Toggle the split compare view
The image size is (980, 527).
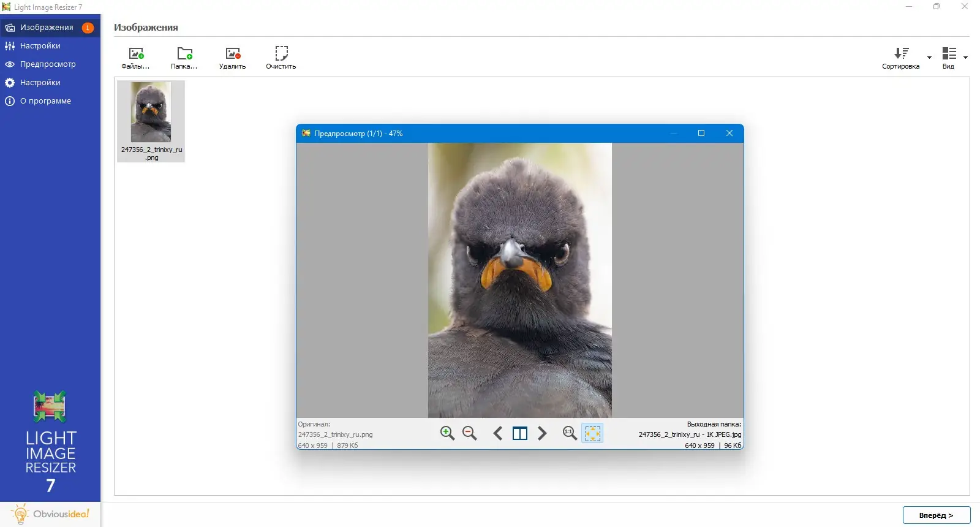click(x=520, y=433)
